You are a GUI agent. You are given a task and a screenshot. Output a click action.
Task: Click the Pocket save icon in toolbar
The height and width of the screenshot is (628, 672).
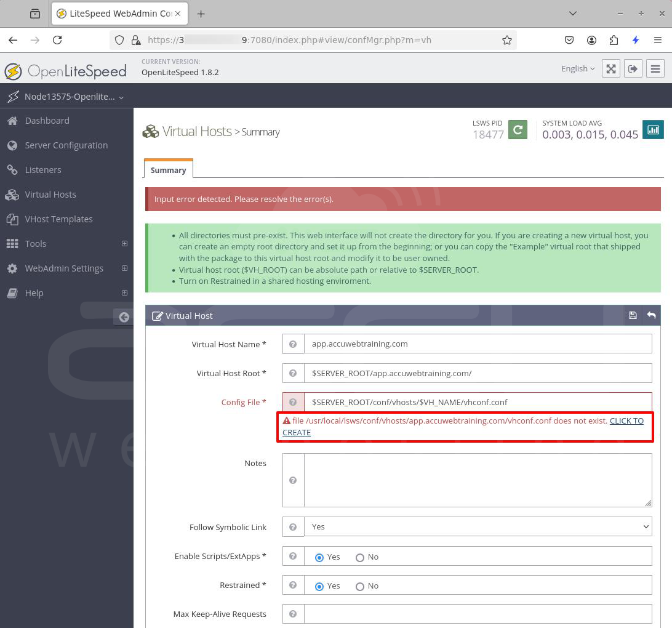pos(569,40)
